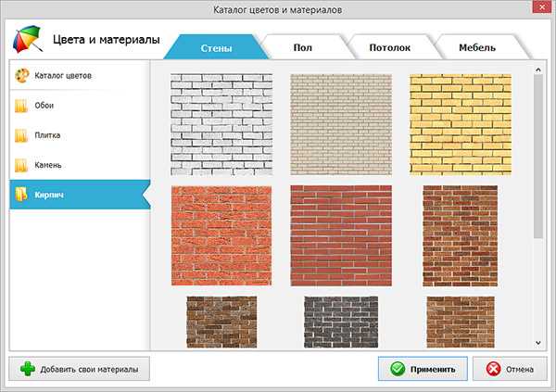Click the folder icon next to Плитка
The height and width of the screenshot is (392, 556).
click(21, 135)
